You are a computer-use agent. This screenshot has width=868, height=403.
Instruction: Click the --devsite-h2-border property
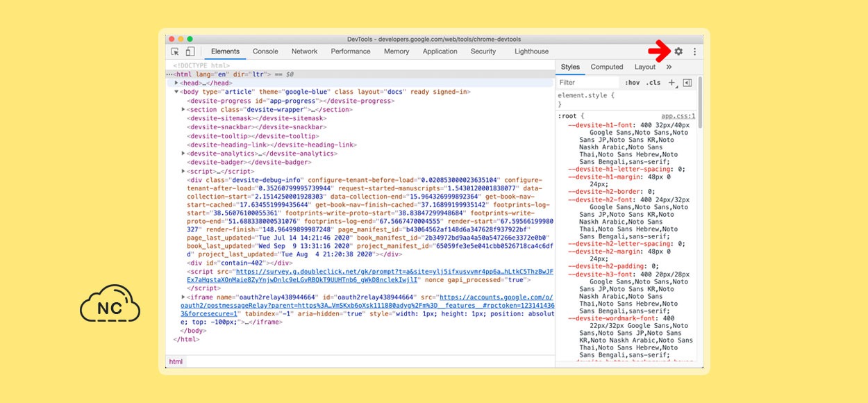pyautogui.click(x=606, y=191)
